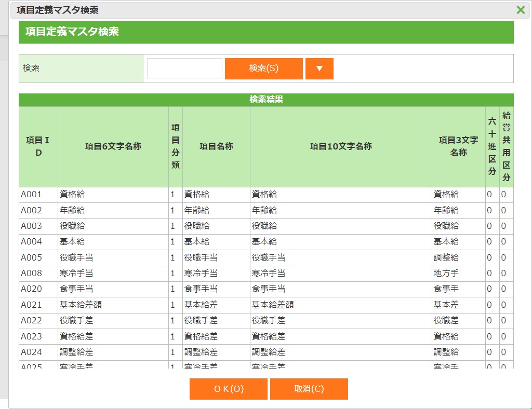Select 調整給 cell in the A005 row
The height and width of the screenshot is (409, 532).
pos(447,258)
